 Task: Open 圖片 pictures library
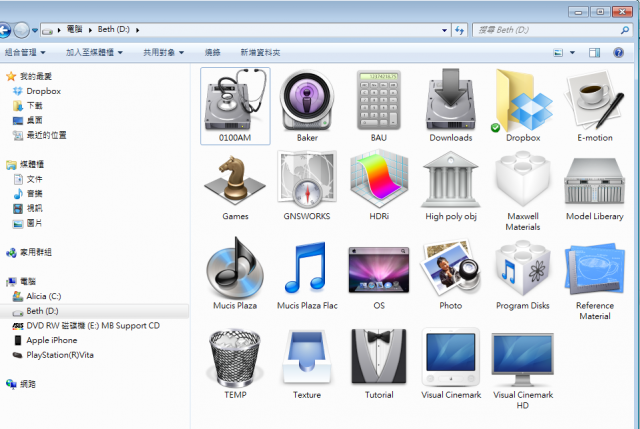[x=28, y=223]
